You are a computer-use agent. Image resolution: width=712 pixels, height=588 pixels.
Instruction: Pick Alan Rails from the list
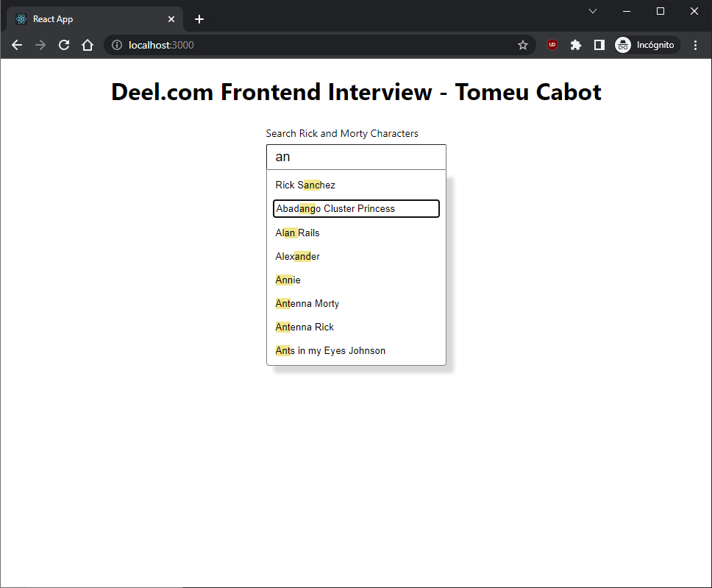356,233
